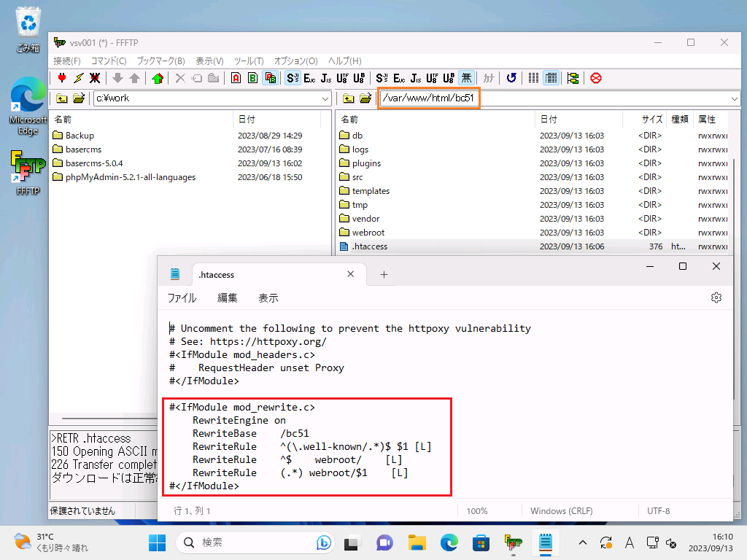Click the Disconnect icon with red X

pos(95,78)
